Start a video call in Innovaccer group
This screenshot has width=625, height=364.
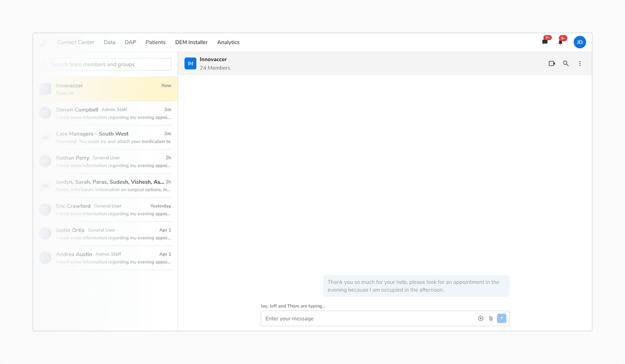click(552, 63)
